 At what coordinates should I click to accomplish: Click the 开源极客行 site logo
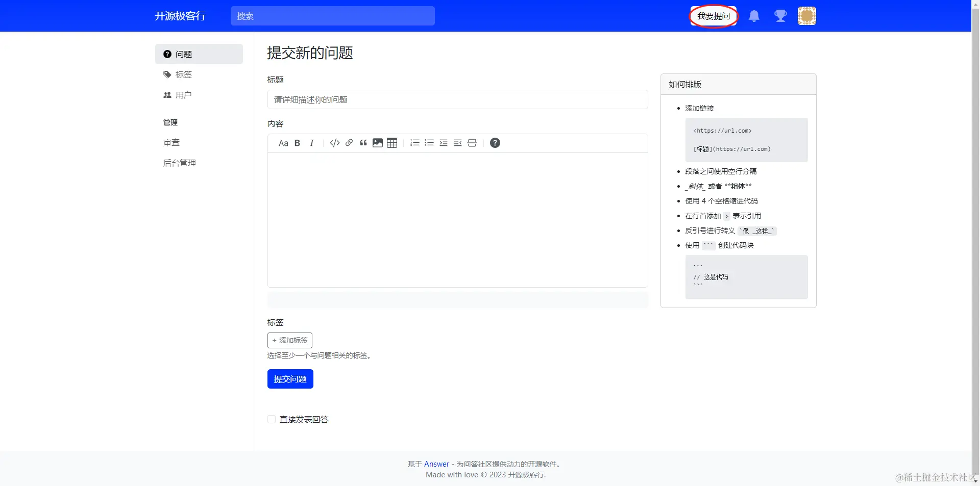[180, 16]
